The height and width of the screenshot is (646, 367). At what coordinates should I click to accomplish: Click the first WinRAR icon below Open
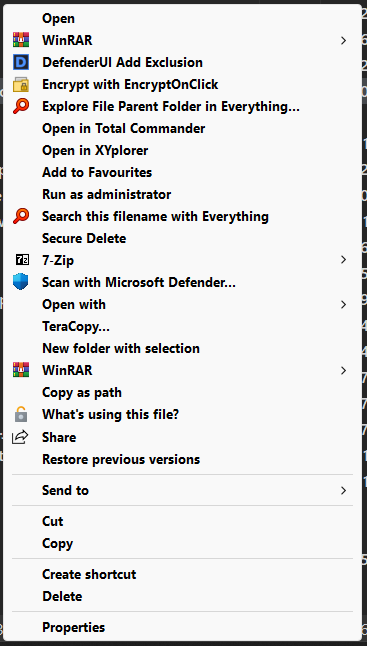tap(21, 40)
